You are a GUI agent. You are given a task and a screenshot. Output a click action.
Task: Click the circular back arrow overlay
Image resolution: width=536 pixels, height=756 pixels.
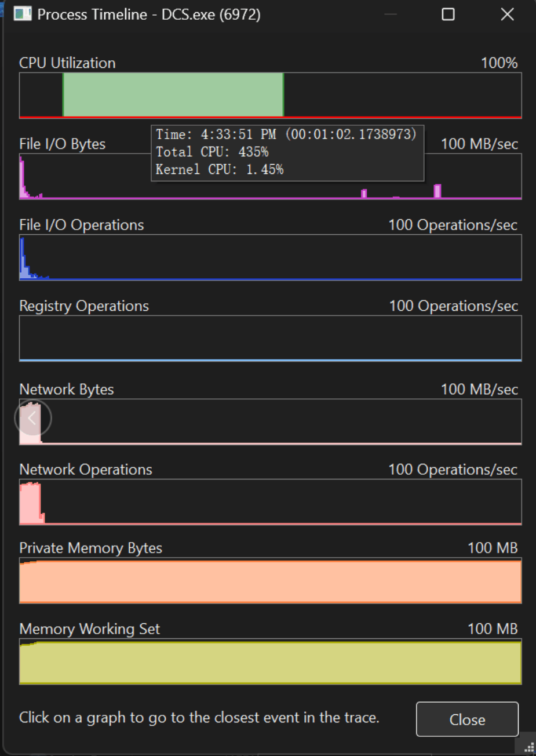pyautogui.click(x=32, y=418)
